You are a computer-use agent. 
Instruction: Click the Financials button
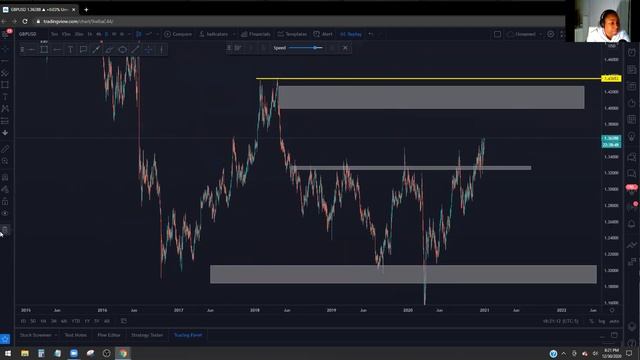click(256, 34)
